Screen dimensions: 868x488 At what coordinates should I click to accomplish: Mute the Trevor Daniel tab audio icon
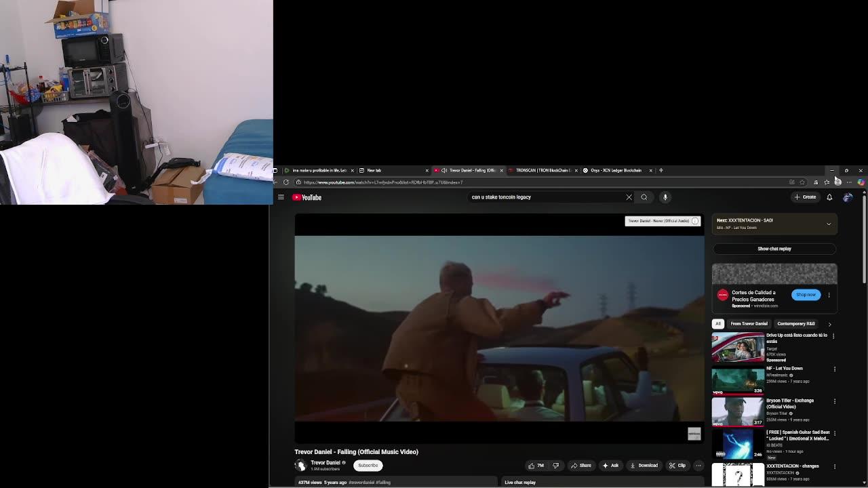(443, 171)
